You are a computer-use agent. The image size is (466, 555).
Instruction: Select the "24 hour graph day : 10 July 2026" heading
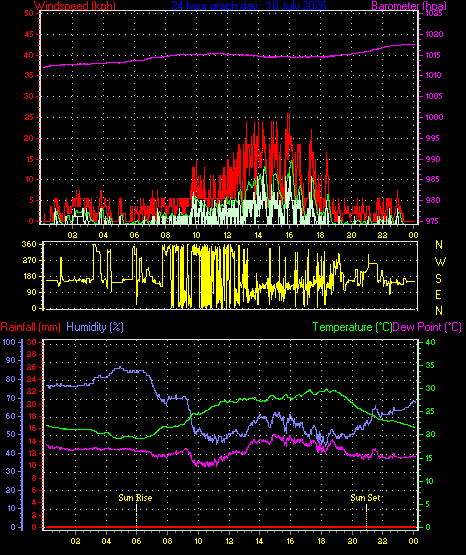point(249,6)
